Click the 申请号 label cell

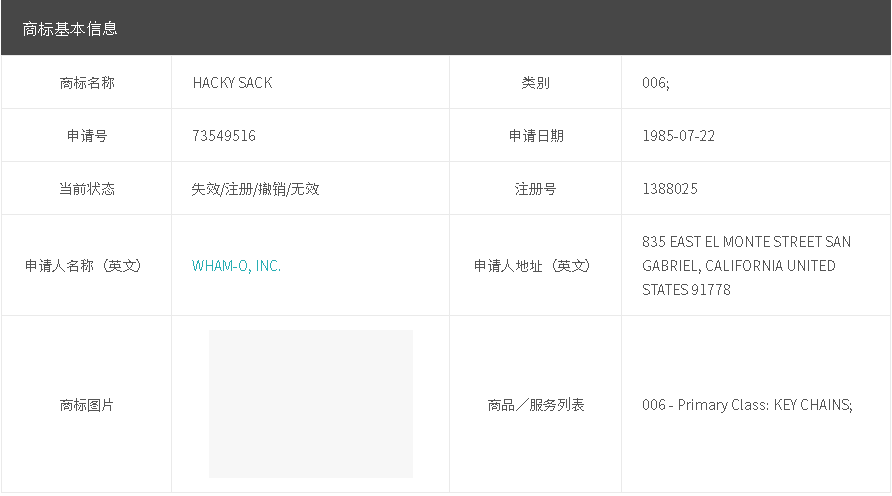coord(87,136)
